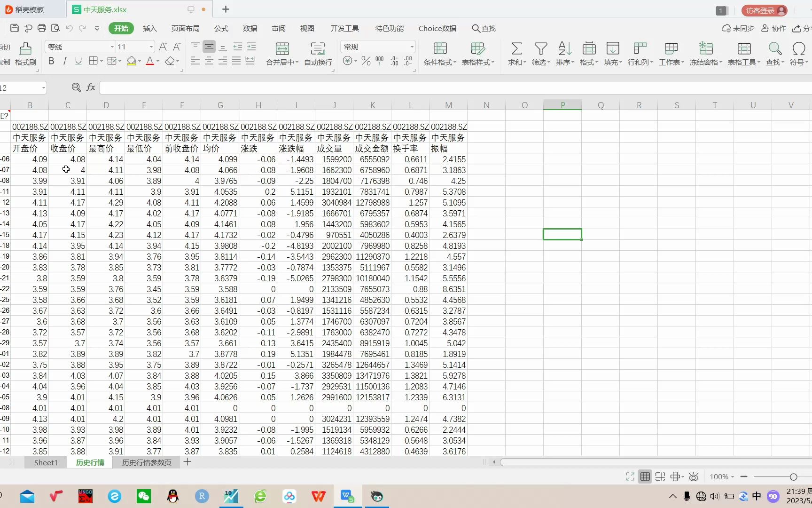Click the Insert Function fx icon
812x508 pixels.
click(91, 87)
